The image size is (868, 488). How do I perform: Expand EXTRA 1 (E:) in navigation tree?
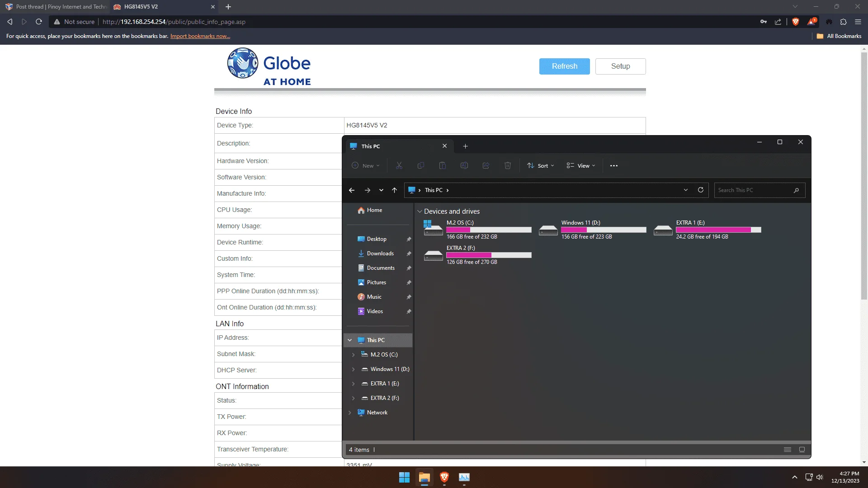pyautogui.click(x=353, y=384)
